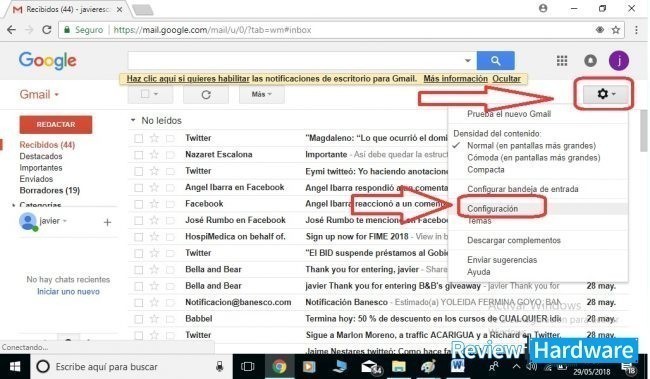This screenshot has height=379, width=650.
Task: Star the Nazaret Escalona email
Action: 154,155
